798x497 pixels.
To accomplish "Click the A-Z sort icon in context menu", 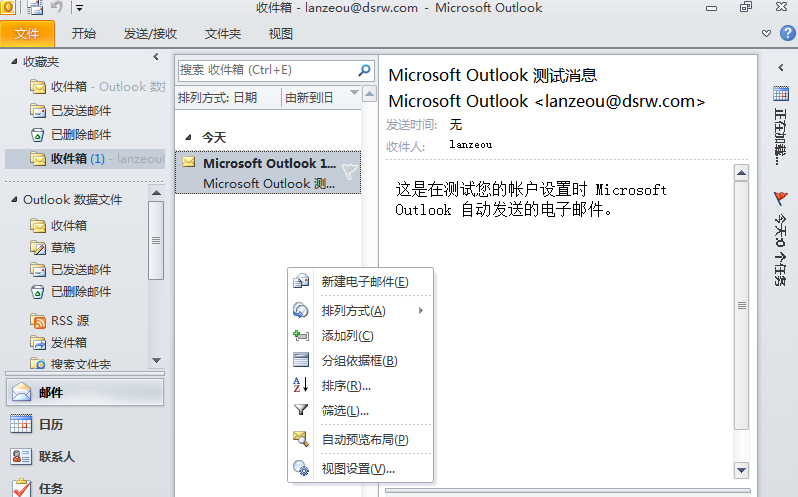I will [301, 385].
